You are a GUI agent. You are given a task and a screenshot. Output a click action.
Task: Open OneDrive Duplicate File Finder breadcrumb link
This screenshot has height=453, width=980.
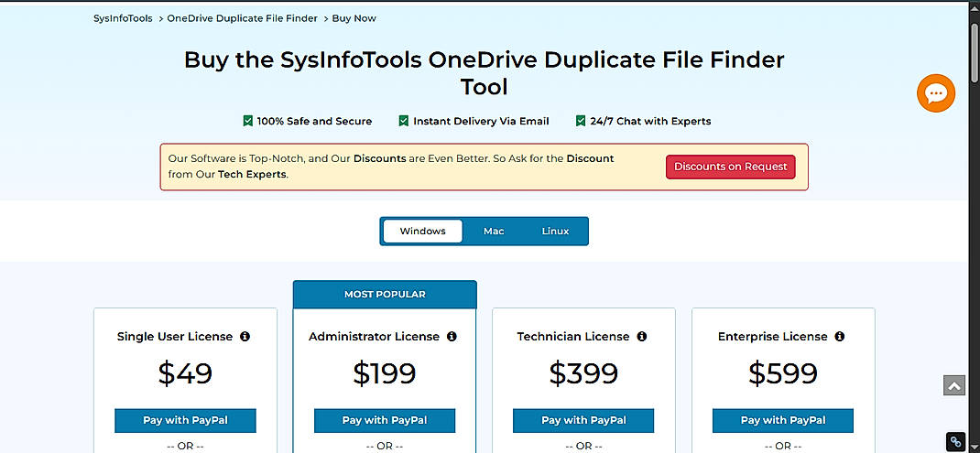(243, 18)
